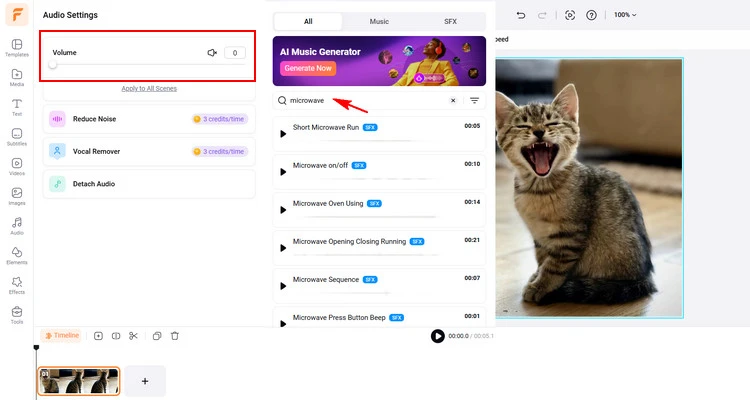
Task: Click the AI Music Generator banner
Action: [x=379, y=61]
